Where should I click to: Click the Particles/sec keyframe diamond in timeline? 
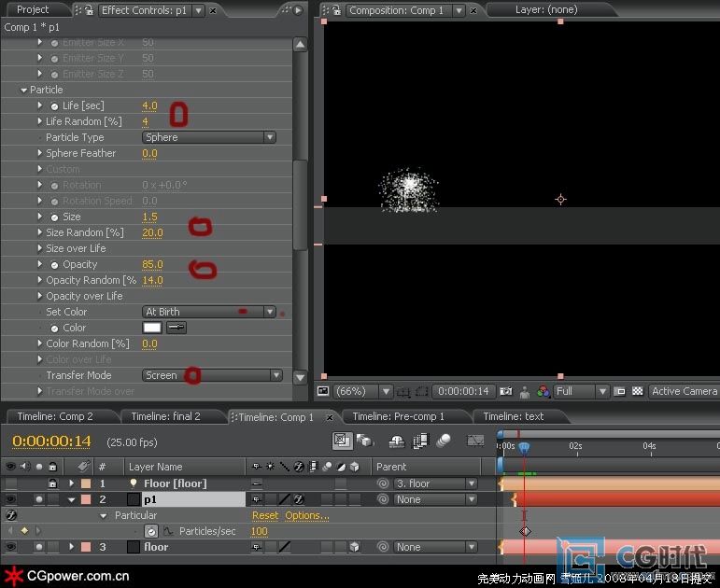525,532
